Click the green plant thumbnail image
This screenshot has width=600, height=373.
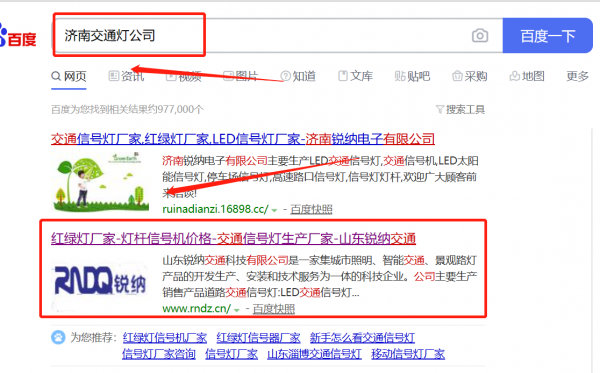tap(100, 181)
